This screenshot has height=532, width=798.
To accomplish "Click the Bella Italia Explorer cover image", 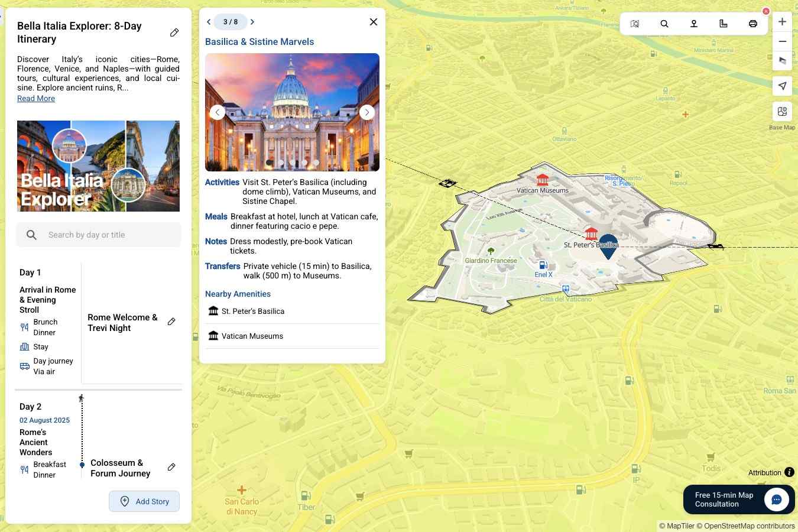I will (98, 166).
